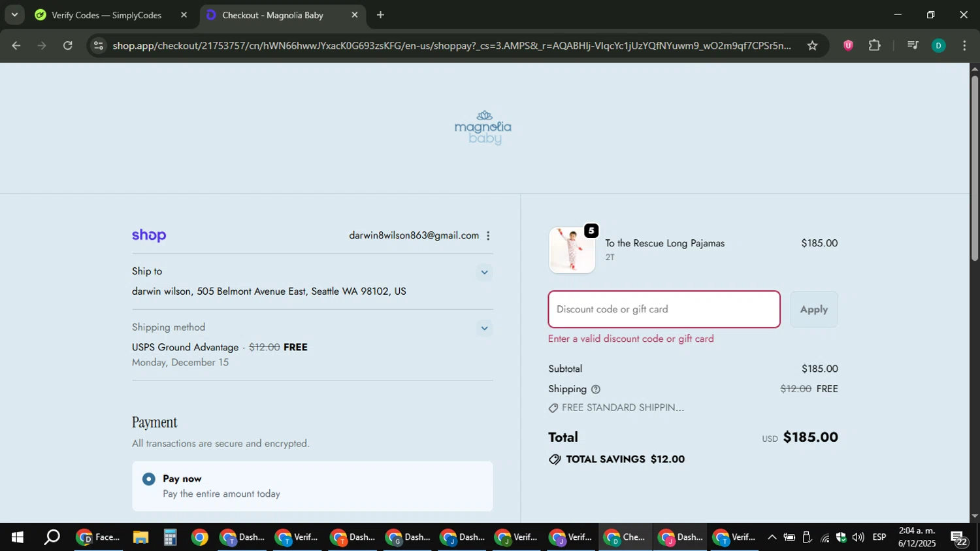Bookmark this page with star icon
The width and height of the screenshot is (980, 551).
[x=812, y=46]
